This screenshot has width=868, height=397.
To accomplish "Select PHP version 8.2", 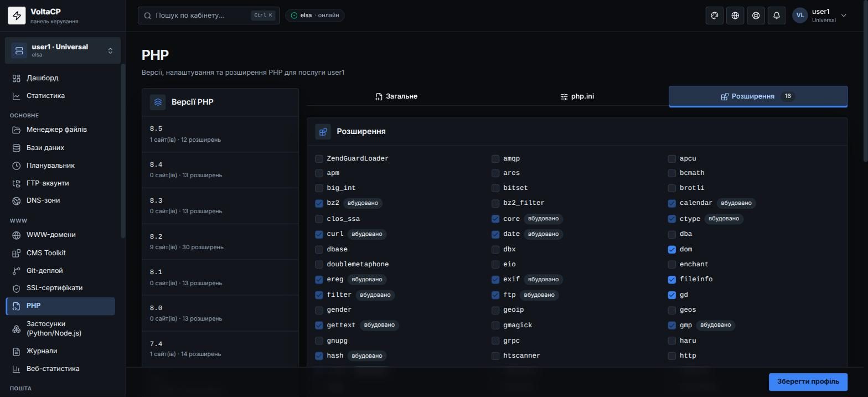I will point(220,242).
